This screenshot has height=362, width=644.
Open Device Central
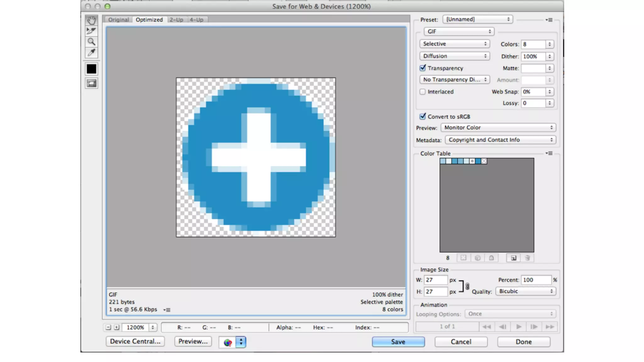(x=135, y=341)
